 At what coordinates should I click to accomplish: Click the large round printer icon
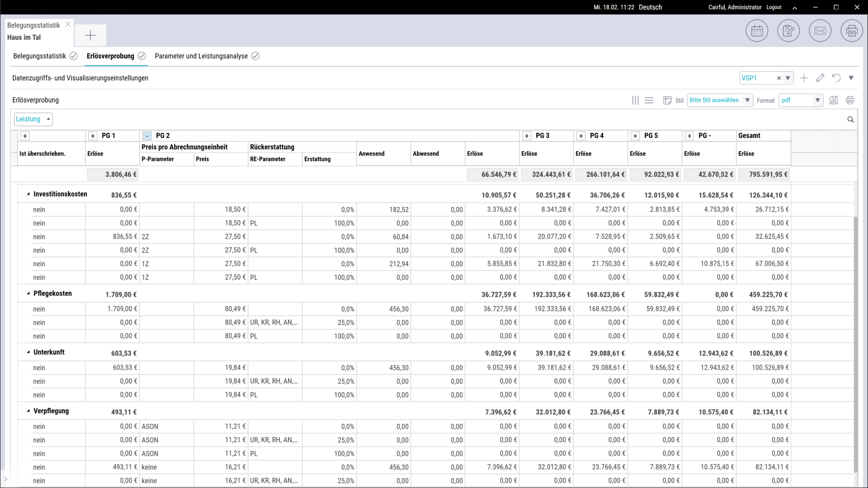pyautogui.click(x=852, y=31)
